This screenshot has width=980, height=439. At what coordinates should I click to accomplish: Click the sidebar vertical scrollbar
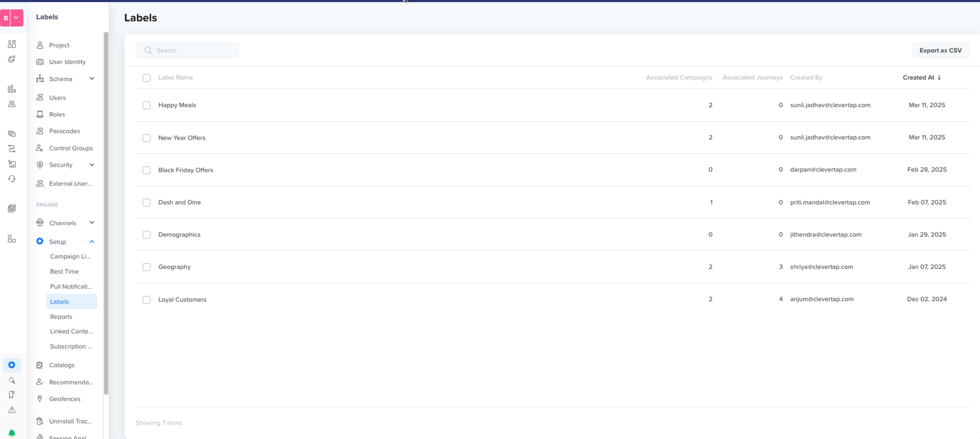(x=106, y=213)
